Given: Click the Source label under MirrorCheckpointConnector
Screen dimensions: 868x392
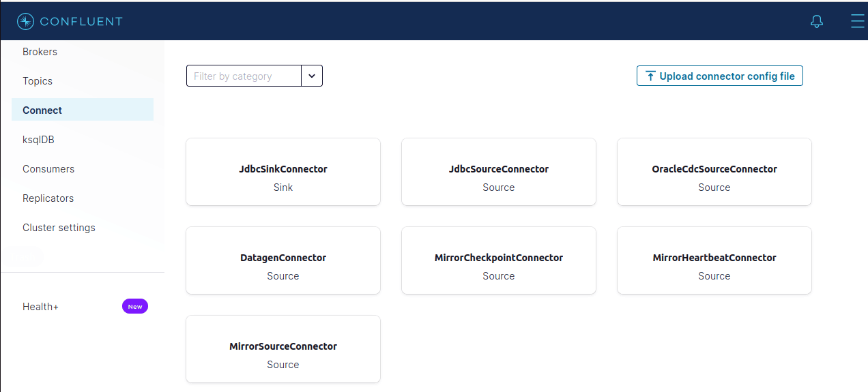Looking at the screenshot, I should click(499, 276).
